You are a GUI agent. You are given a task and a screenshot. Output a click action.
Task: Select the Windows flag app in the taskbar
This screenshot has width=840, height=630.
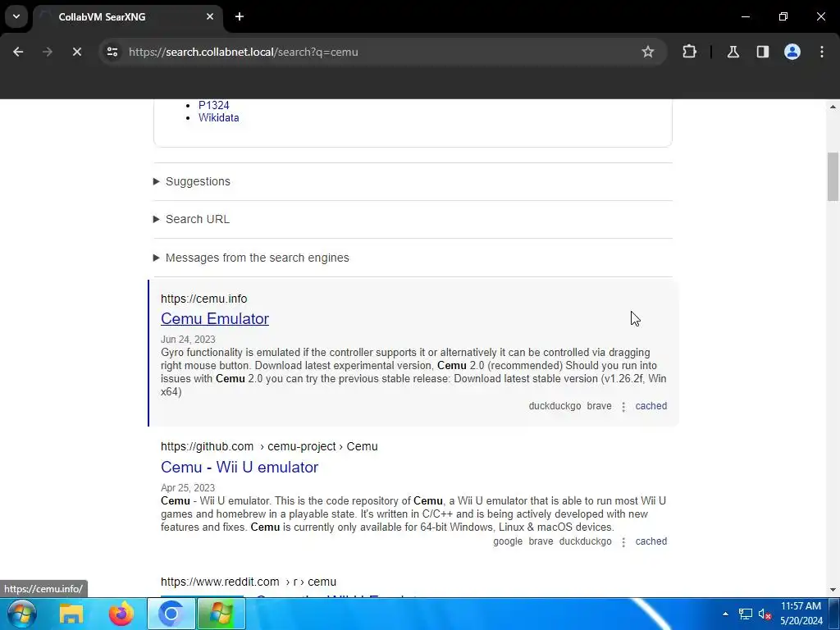[x=221, y=614]
